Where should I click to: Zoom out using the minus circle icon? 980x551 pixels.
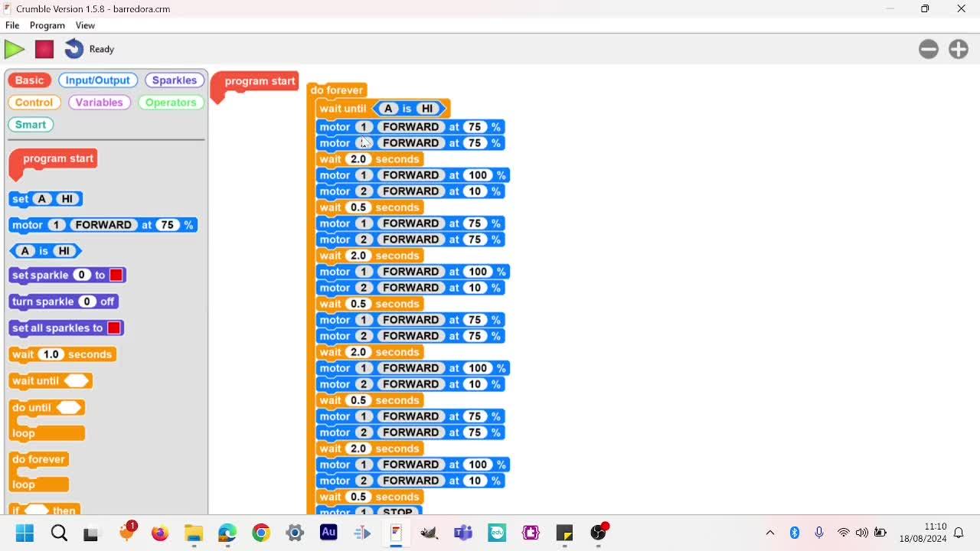(929, 49)
